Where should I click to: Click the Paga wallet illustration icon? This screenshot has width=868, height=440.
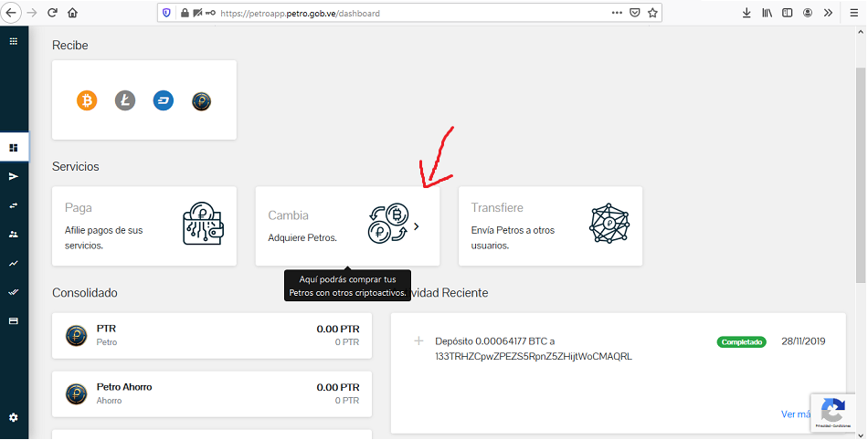tap(203, 224)
